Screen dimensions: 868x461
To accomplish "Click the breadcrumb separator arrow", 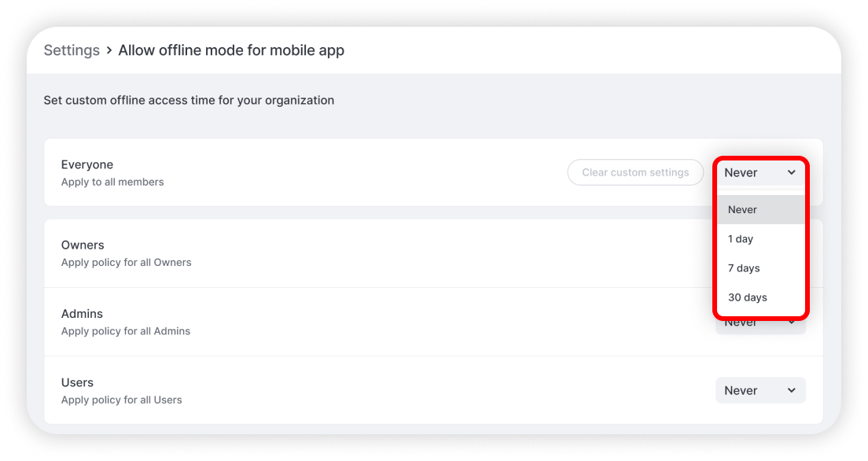I will point(109,50).
